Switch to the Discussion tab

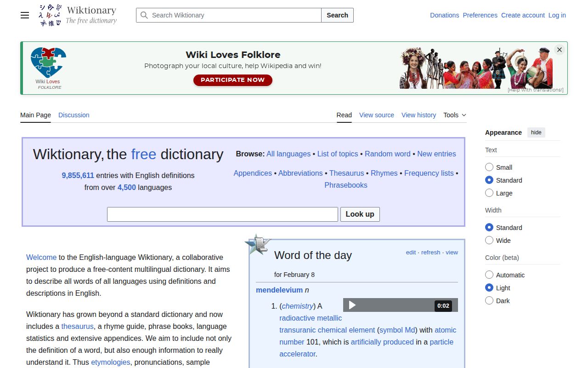point(73,115)
